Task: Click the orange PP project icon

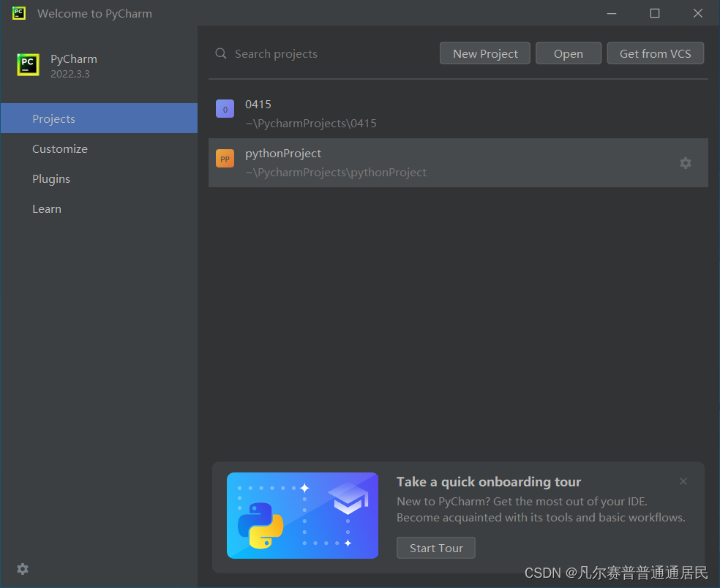Action: click(225, 159)
